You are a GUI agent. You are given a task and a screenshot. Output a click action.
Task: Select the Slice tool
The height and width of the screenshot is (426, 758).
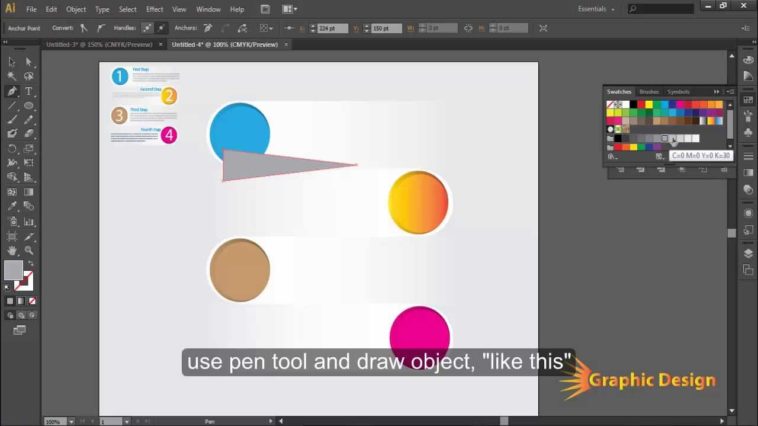click(x=29, y=236)
